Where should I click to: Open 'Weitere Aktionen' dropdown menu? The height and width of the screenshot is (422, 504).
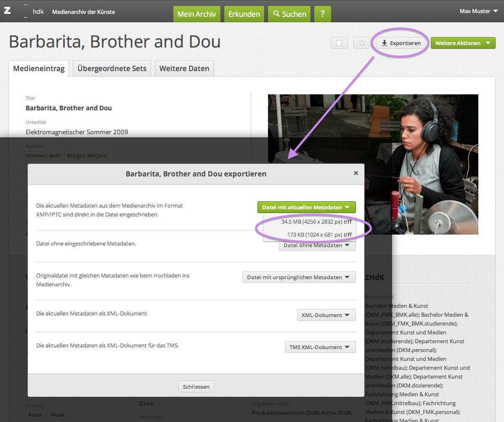tap(463, 43)
